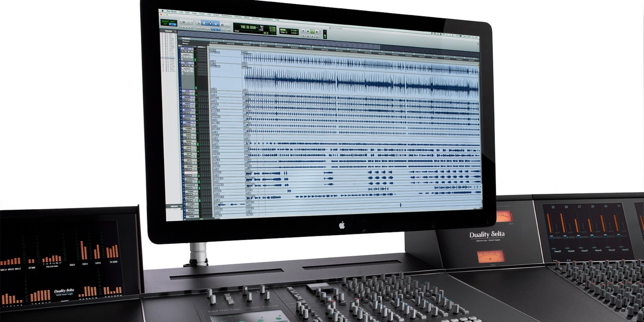Open the Grid value dropdown

(297, 31)
